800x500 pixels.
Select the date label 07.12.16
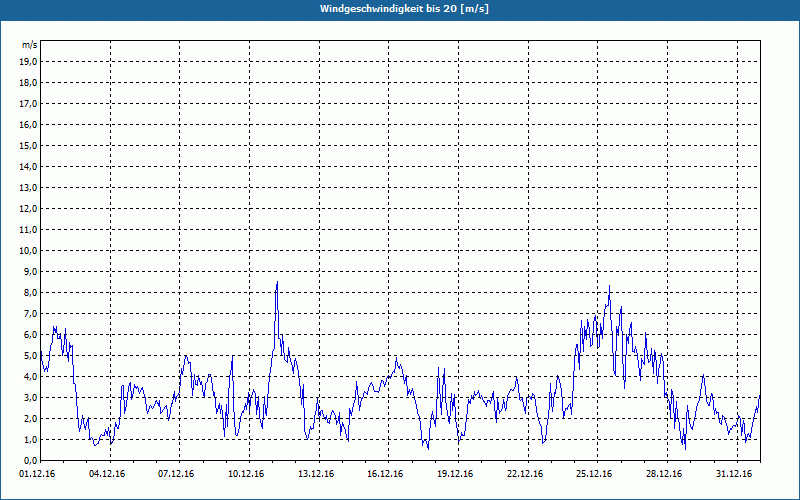click(176, 474)
